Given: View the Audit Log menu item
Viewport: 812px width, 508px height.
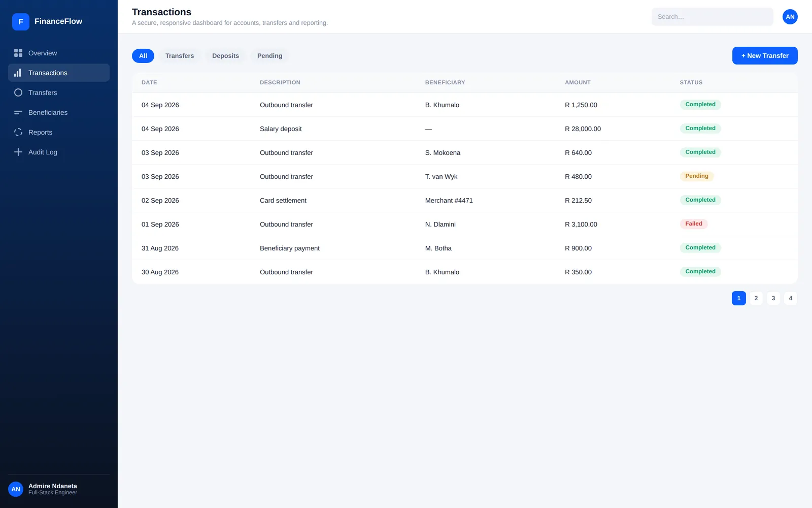Looking at the screenshot, I should tap(59, 152).
